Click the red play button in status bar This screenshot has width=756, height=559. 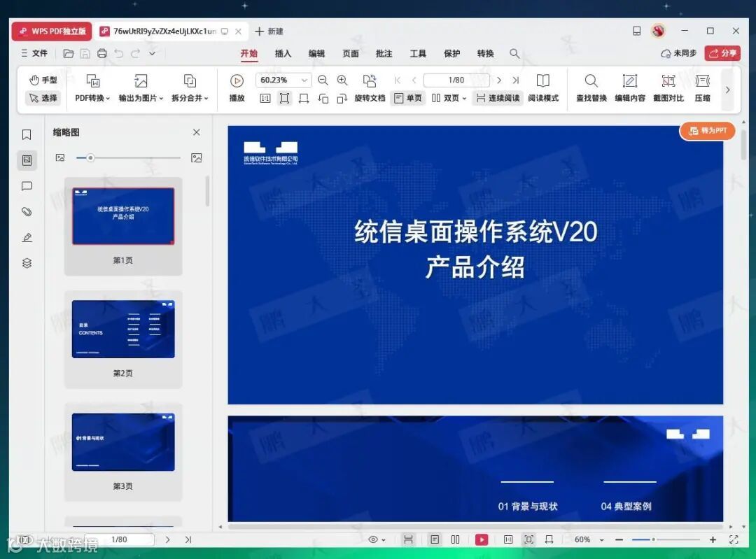click(x=481, y=539)
